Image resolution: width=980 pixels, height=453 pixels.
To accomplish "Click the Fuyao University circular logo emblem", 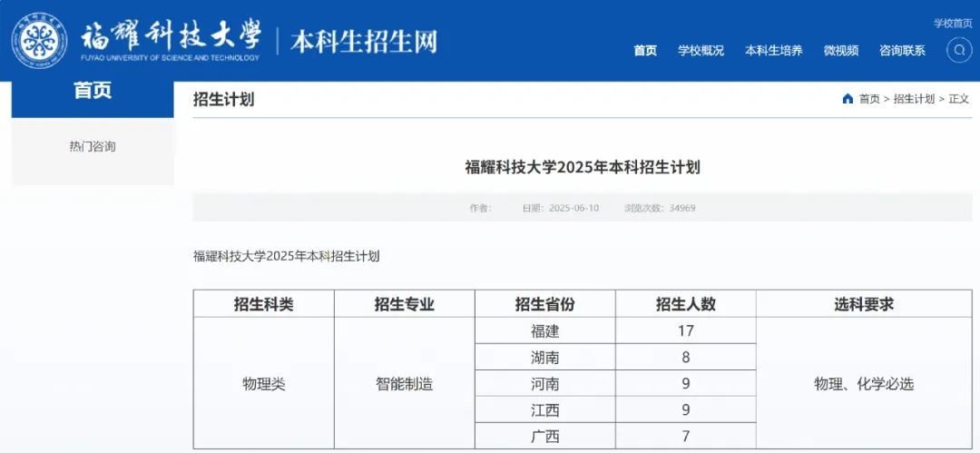I will 39,42.
